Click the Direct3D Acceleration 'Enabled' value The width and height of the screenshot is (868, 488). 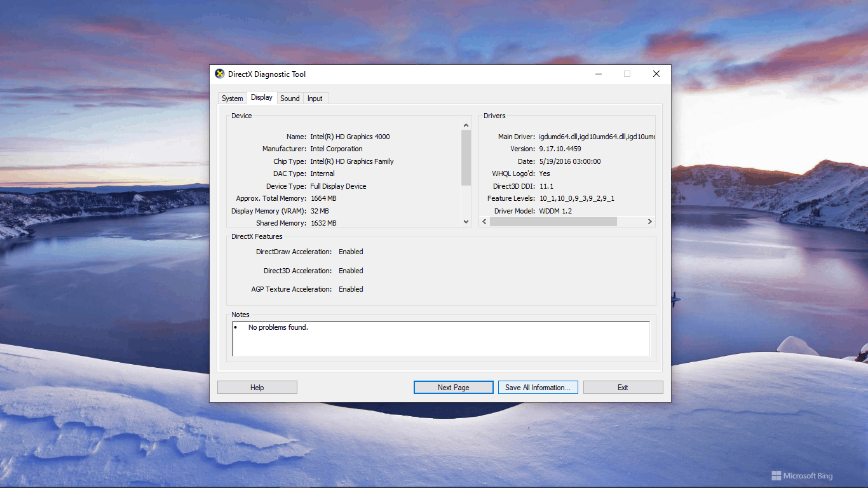click(351, 271)
